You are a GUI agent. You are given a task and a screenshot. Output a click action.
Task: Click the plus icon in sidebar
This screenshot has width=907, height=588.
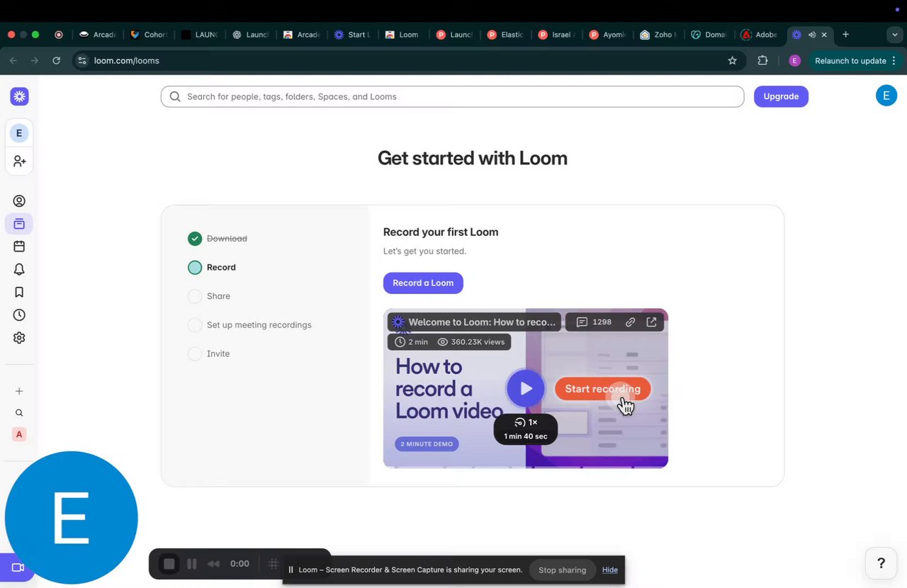(19, 391)
